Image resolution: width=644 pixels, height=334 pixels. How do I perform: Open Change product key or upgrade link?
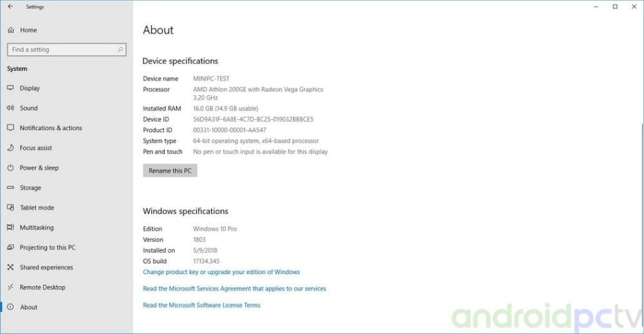tap(221, 272)
